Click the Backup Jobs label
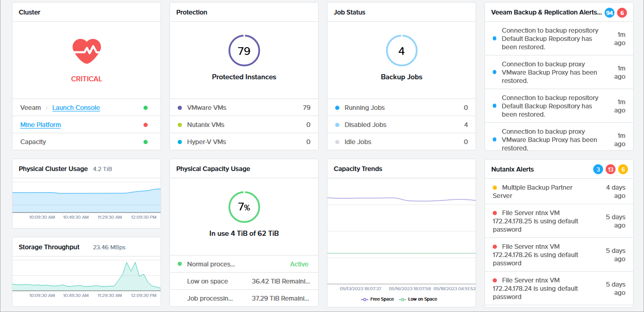The height and width of the screenshot is (312, 644). (x=402, y=77)
